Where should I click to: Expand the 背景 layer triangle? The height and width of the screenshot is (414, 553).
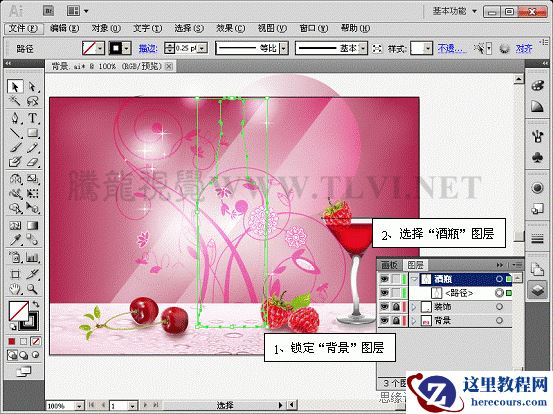click(x=414, y=321)
